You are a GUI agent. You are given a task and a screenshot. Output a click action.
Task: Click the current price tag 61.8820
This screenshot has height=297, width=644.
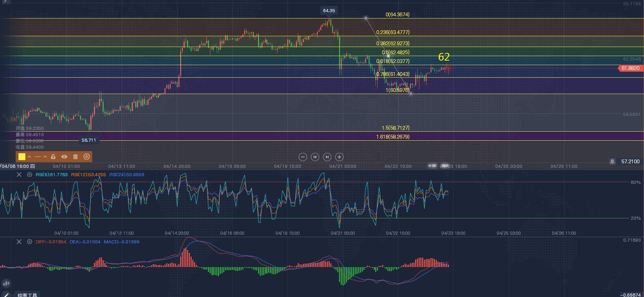coord(630,68)
